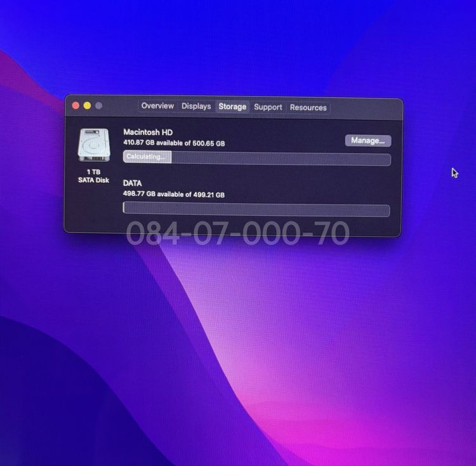Image resolution: width=476 pixels, height=466 pixels.
Task: Click the greyed-out zoom window button
Action: 98,105
